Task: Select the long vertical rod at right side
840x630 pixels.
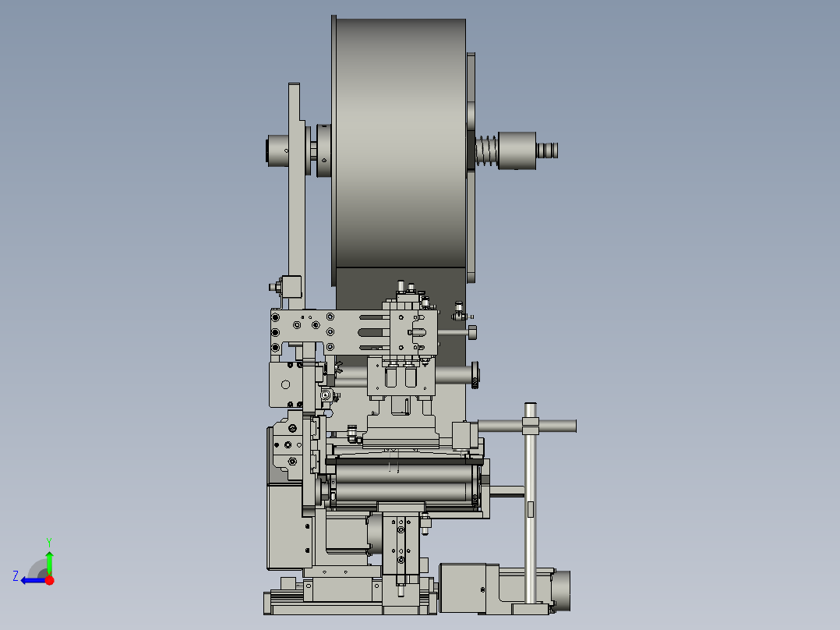Action: coord(531,503)
